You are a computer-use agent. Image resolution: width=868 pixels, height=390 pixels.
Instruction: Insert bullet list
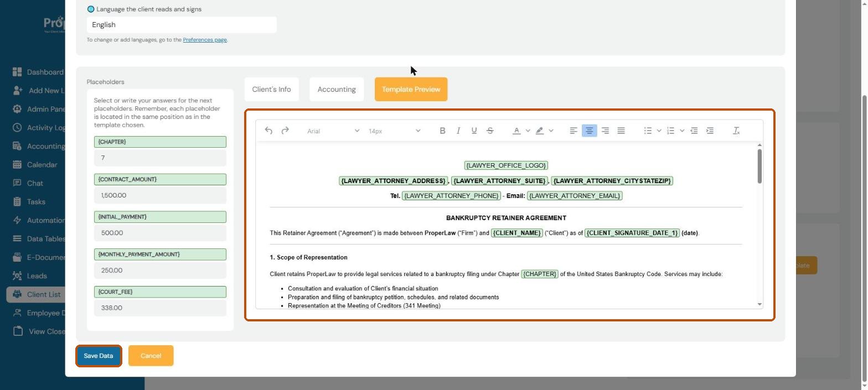[648, 131]
